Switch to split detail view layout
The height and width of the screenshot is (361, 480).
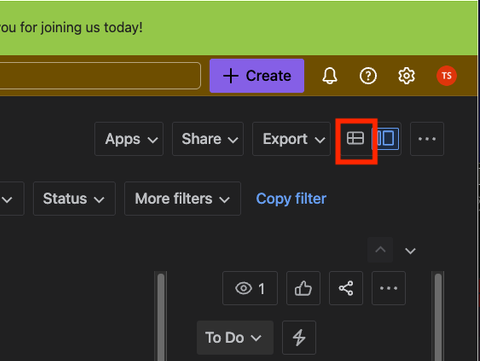(386, 138)
